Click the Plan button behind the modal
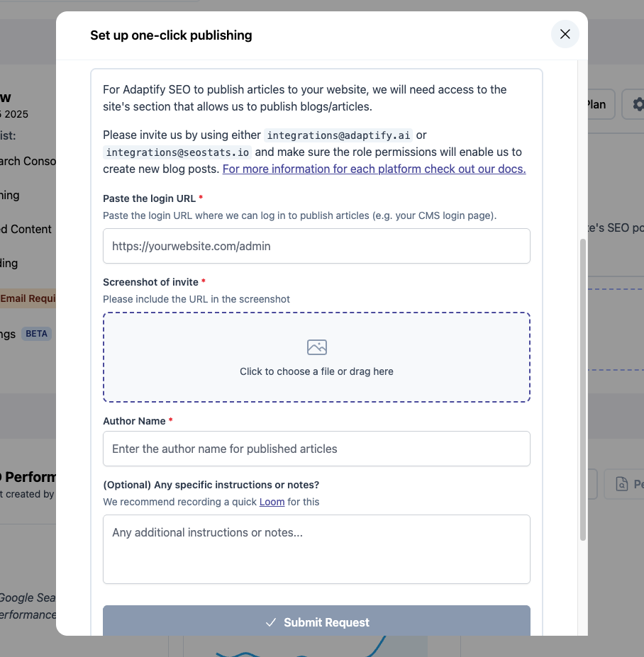 [596, 104]
